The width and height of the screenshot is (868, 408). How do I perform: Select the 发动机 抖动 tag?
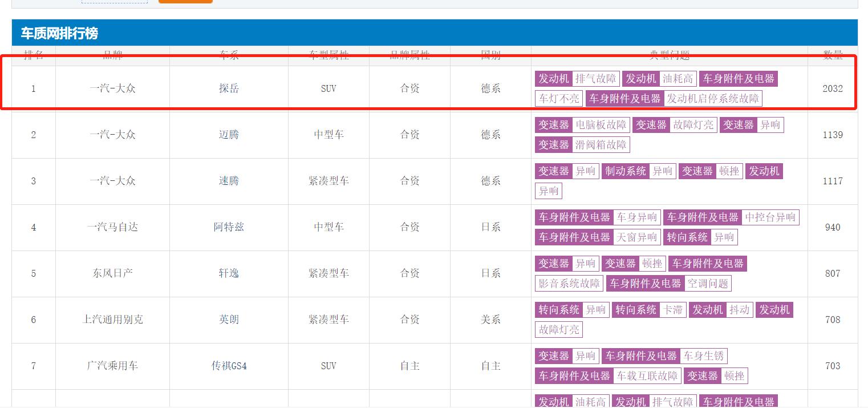(721, 310)
